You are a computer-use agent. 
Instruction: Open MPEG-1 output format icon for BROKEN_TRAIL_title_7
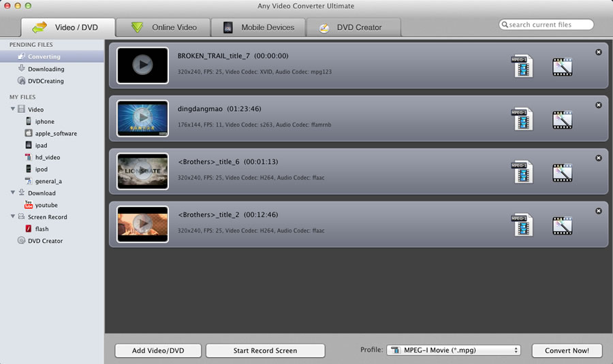522,66
